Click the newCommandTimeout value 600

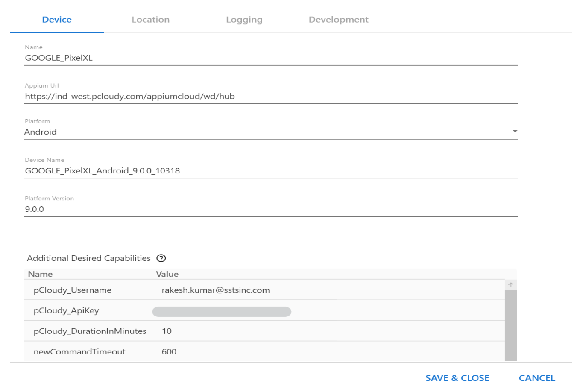pyautogui.click(x=169, y=351)
